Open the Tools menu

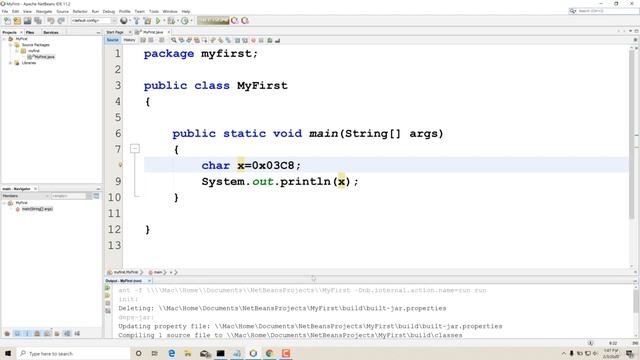(154, 11)
